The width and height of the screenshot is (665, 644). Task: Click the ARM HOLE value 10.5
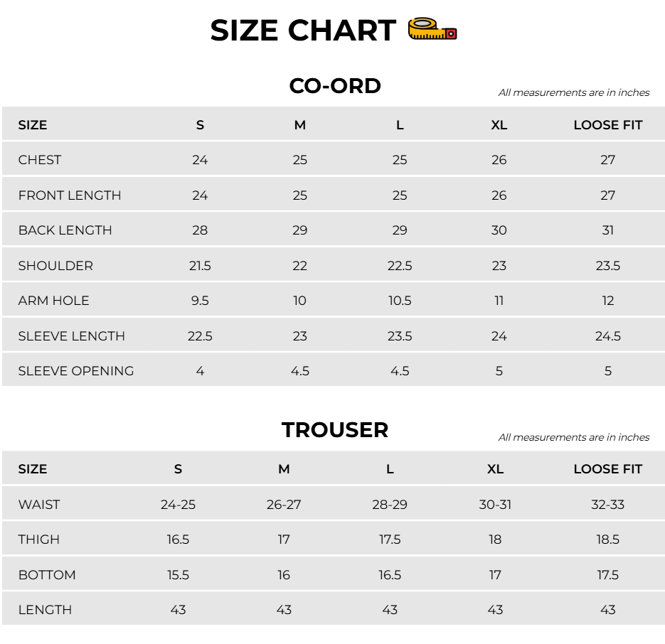pos(400,301)
